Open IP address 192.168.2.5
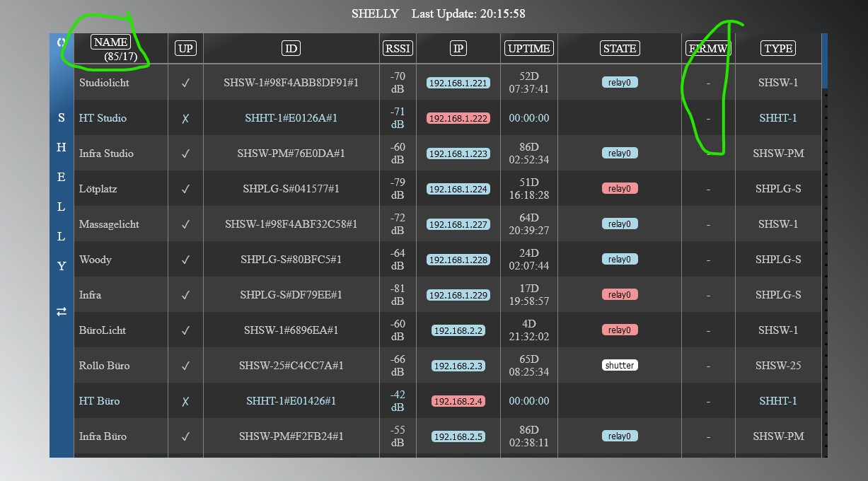Image resolution: width=868 pixels, height=481 pixels. (458, 436)
